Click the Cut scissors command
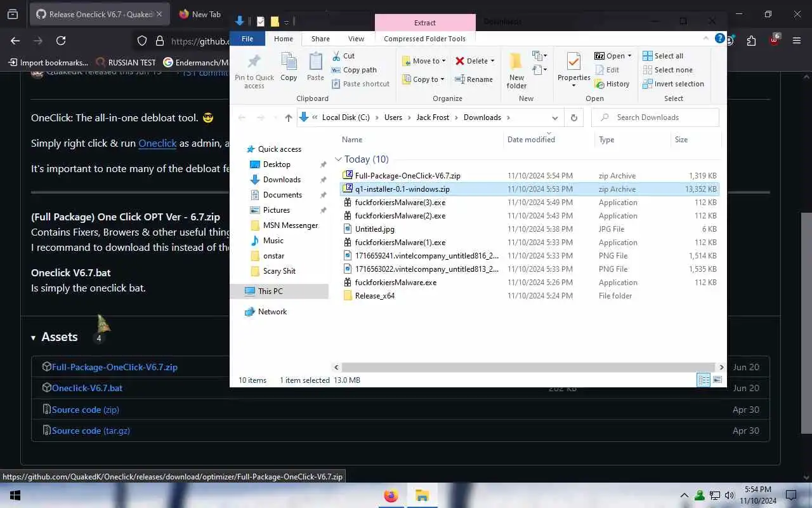 point(343,56)
